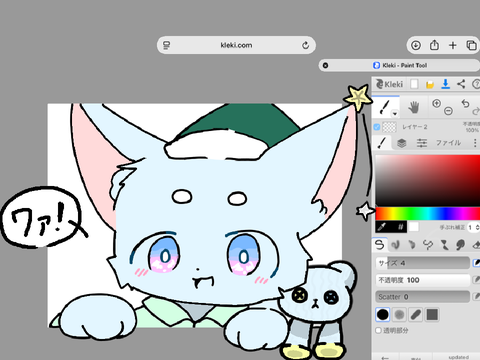Toggle pressure sensitivity for サイズ
480x360 pixels.
pyautogui.click(x=476, y=263)
